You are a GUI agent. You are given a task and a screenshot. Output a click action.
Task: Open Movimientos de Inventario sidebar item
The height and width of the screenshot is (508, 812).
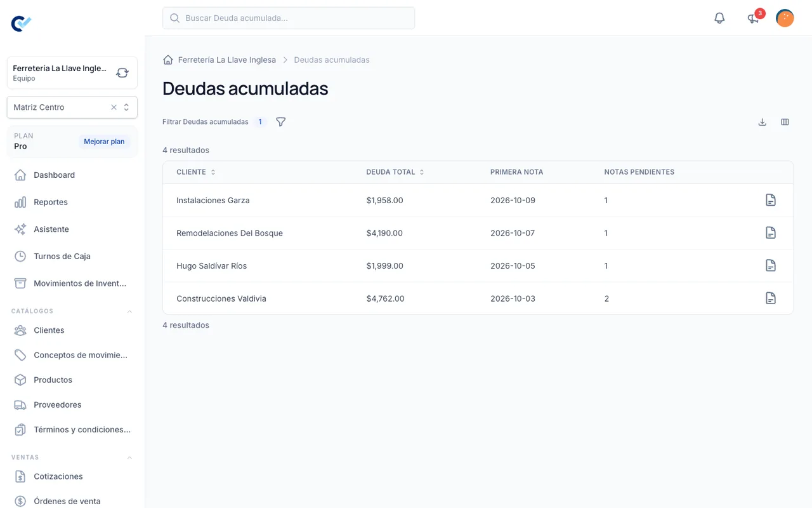coord(72,283)
